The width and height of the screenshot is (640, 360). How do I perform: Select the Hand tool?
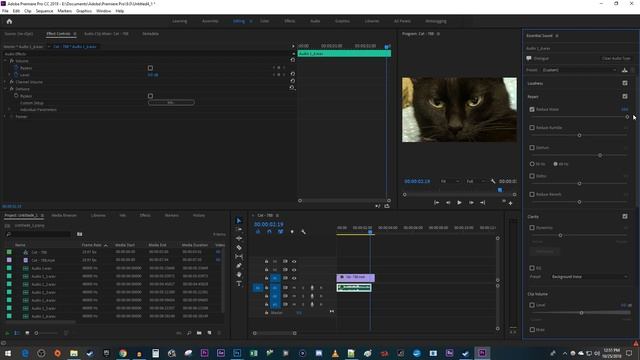pyautogui.click(x=239, y=274)
